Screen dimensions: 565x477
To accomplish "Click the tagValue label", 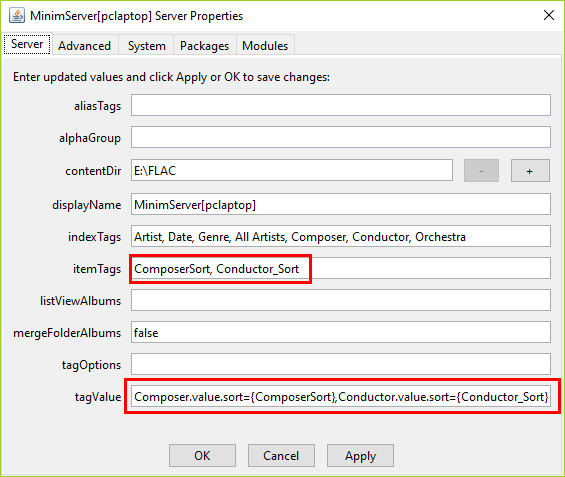I will click(x=98, y=397).
